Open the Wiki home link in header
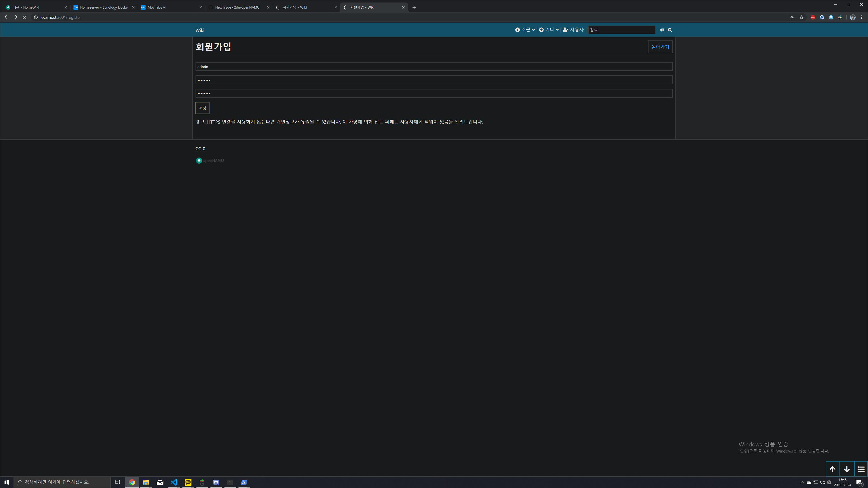This screenshot has width=868, height=488. (x=200, y=30)
